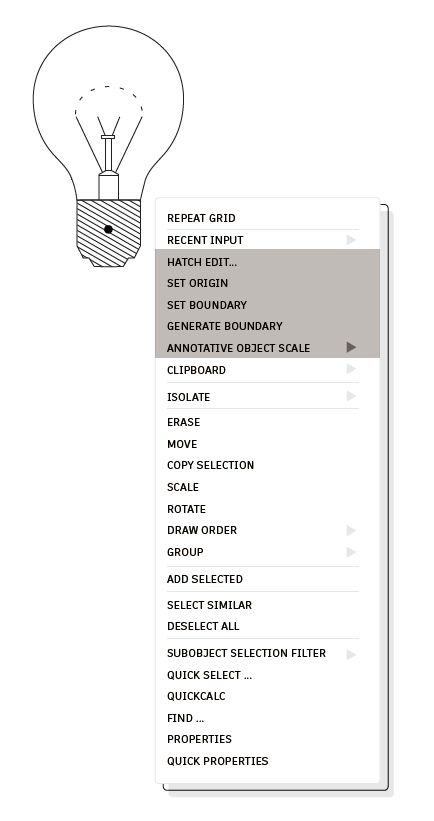Select the Move command
This screenshot has width=434, height=821.
(267, 444)
